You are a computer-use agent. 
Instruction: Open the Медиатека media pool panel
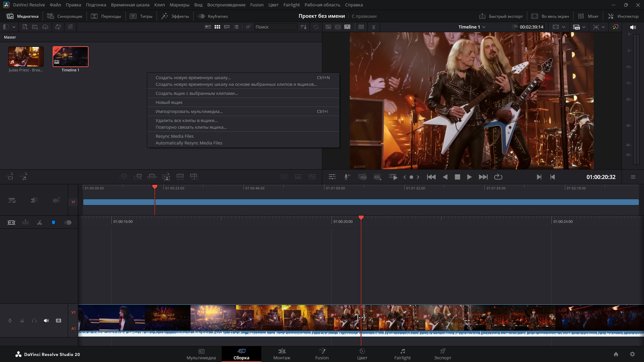(23, 16)
